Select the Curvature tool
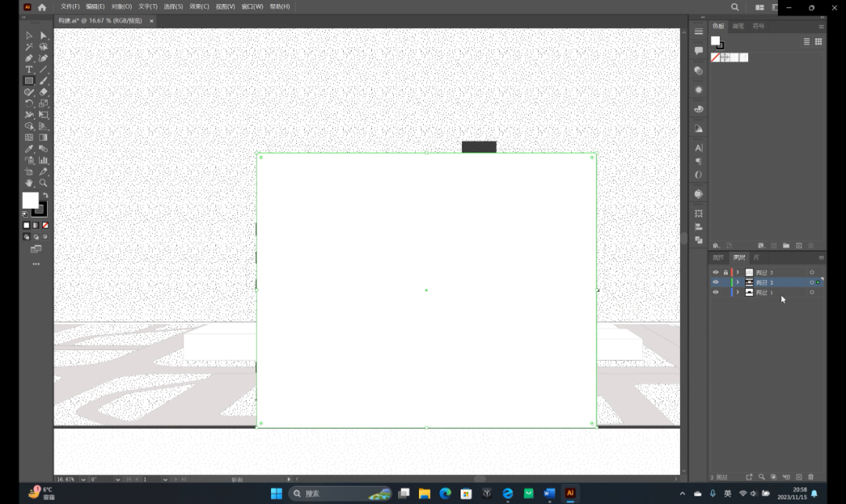The width and height of the screenshot is (846, 504). point(44,58)
